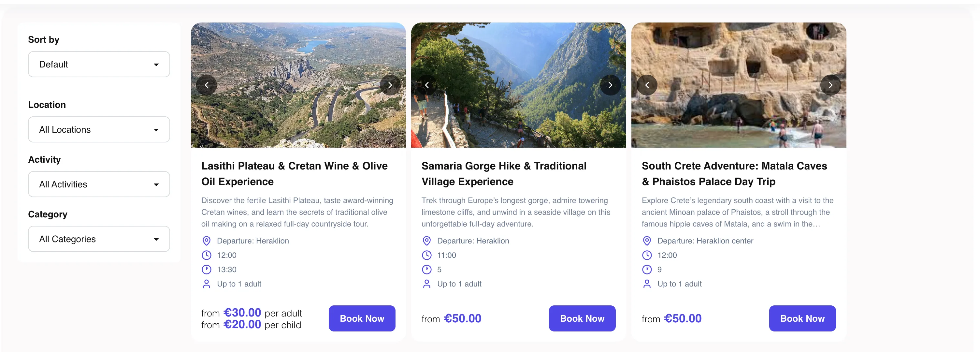Show next photo on Samaria Gorge card
980x352 pixels.
click(610, 85)
